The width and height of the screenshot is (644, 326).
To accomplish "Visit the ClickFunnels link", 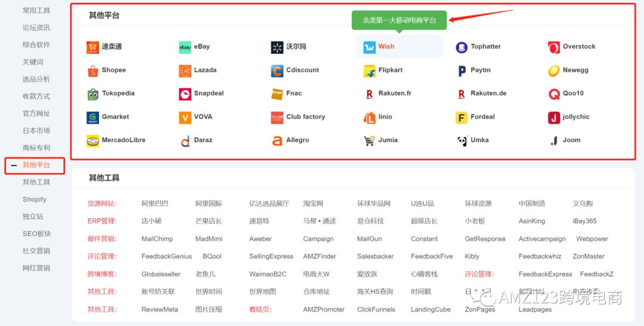I will point(376,309).
